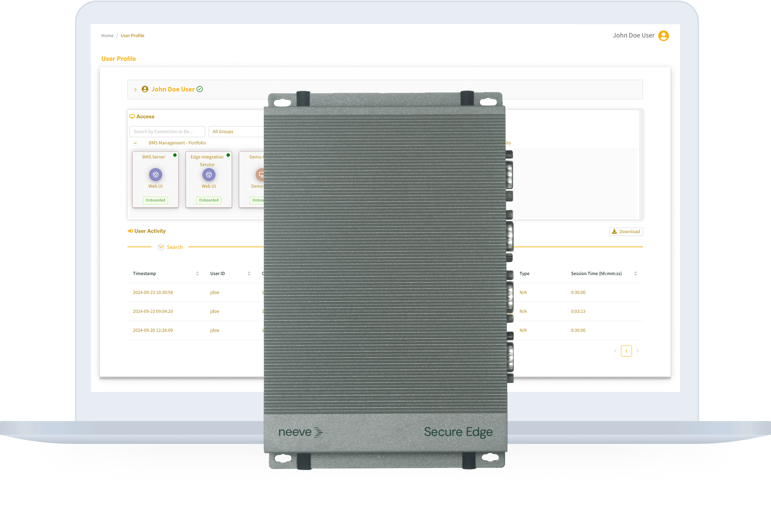The height and width of the screenshot is (532, 771).
Task: Open the Edge Integration Service Web UI icon
Action: (209, 175)
